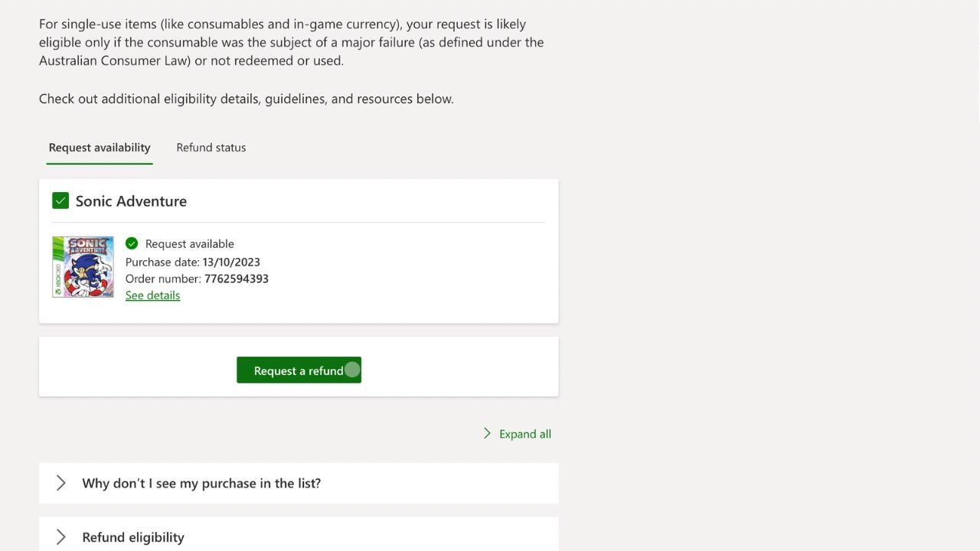
Task: Click the arrow icon on the Refund eligibility row
Action: click(61, 536)
